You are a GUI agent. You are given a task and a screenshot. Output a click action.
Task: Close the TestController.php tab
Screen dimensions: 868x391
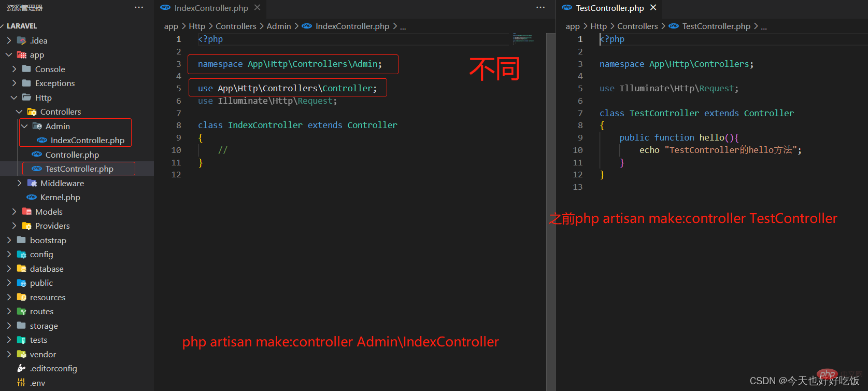tap(653, 8)
